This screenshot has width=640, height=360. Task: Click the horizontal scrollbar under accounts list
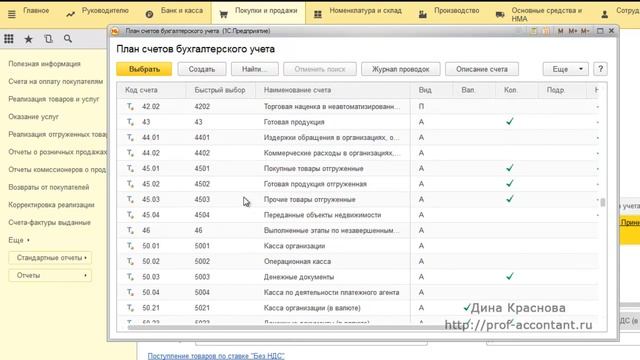click(286, 327)
